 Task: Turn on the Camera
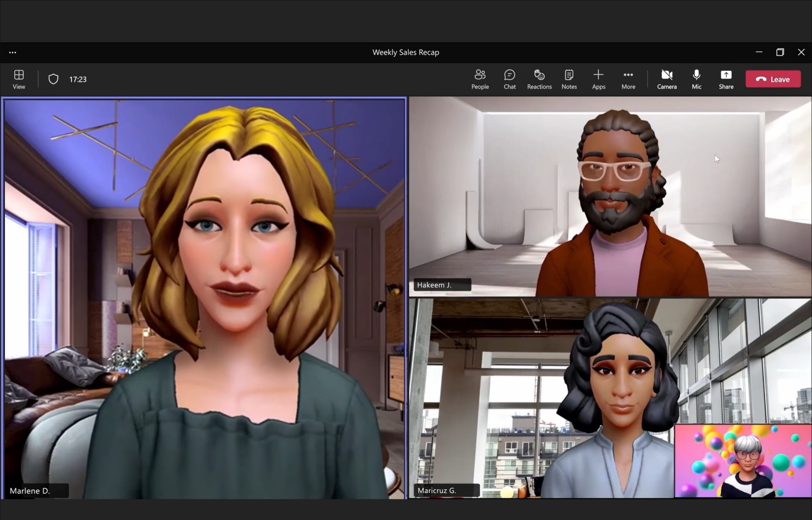666,79
